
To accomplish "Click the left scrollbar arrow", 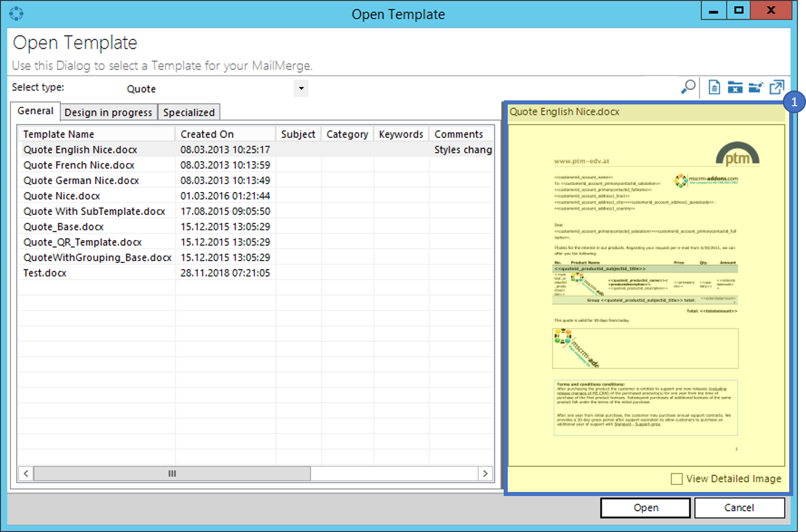I will coord(26,473).
